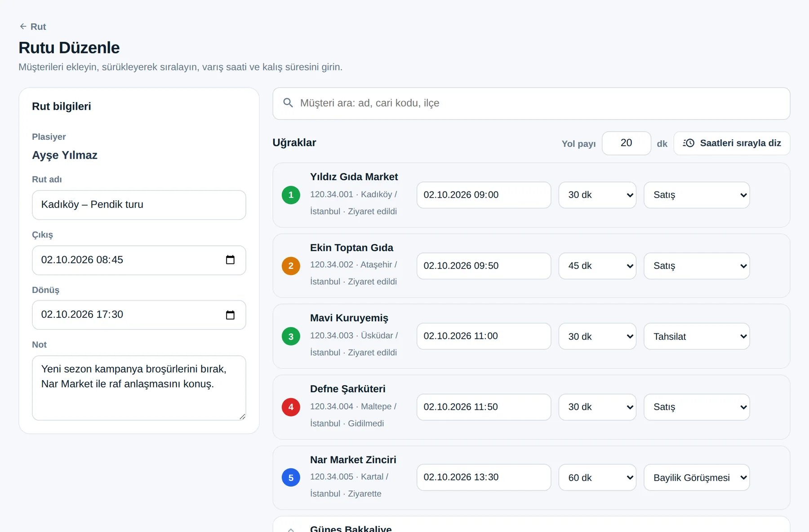
Task: Click the Ayşe Yılmaz plasiyer name
Action: pyautogui.click(x=65, y=155)
